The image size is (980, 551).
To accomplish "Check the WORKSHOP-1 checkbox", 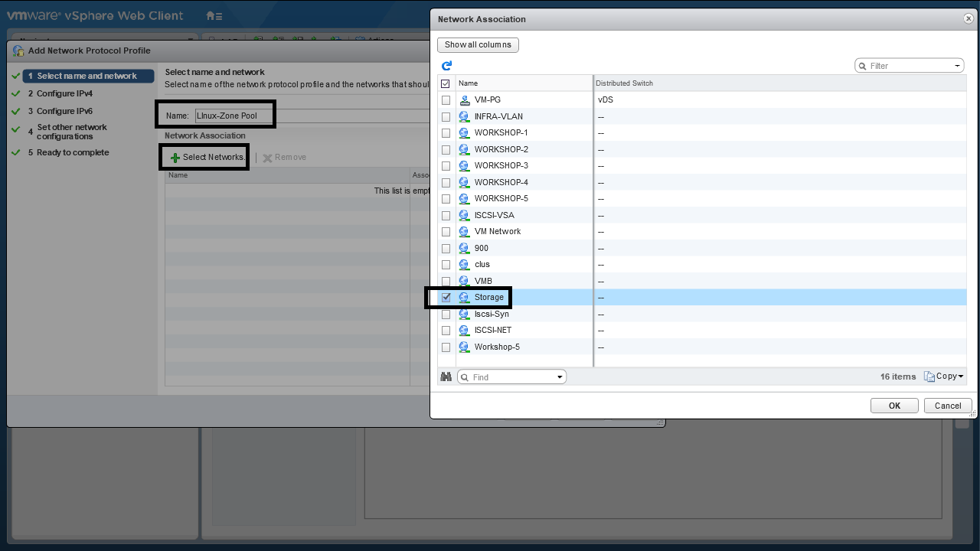I will tap(446, 133).
